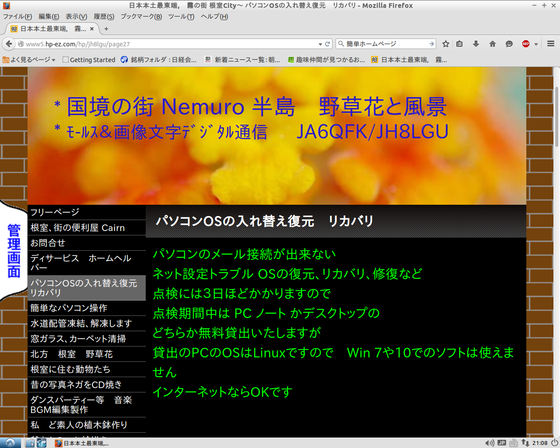Viewport: 560px width, 448px height.
Task: Open a new tab with the plus button
Action: (x=106, y=29)
